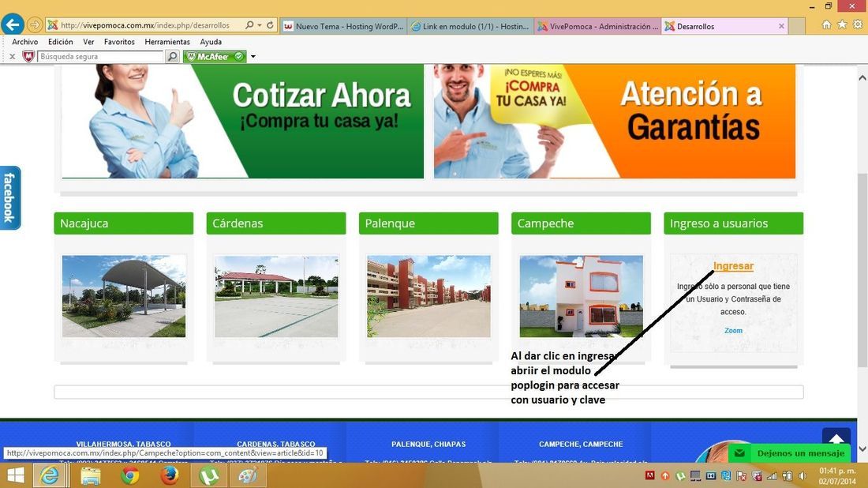Open the Palenque development photo
Image resolution: width=868 pixels, height=488 pixels.
[x=429, y=296]
